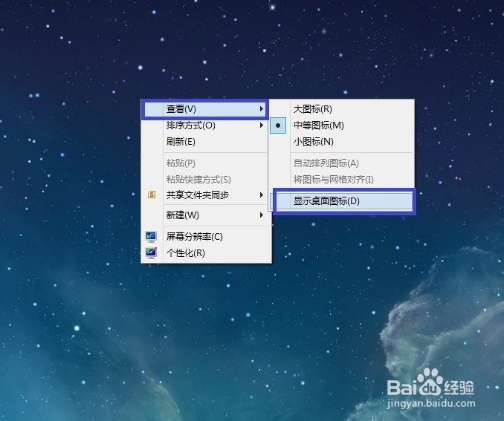Toggle 自动排列图标(A) option
Viewport: 504px width, 421px height.
pyautogui.click(x=341, y=163)
